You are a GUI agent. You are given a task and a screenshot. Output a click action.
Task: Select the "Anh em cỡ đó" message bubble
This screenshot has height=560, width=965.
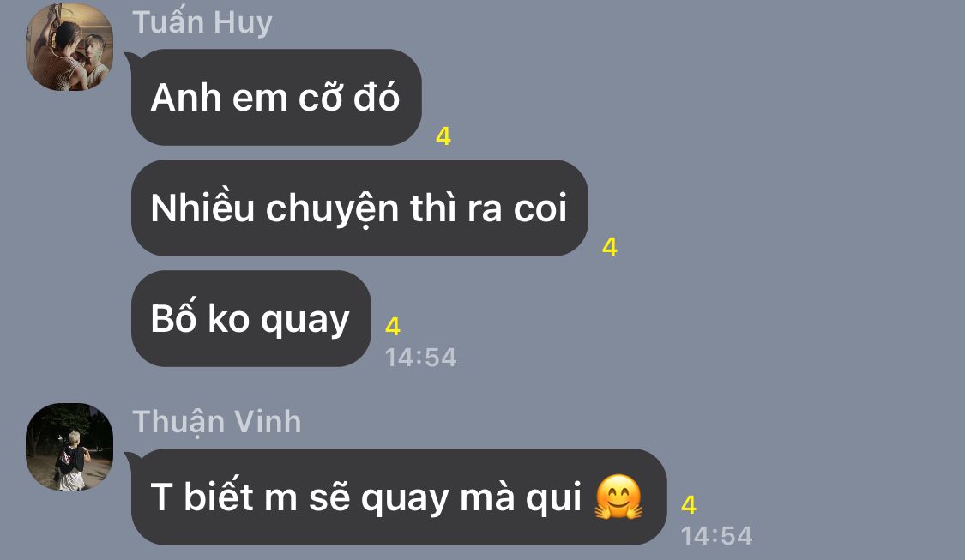click(276, 97)
